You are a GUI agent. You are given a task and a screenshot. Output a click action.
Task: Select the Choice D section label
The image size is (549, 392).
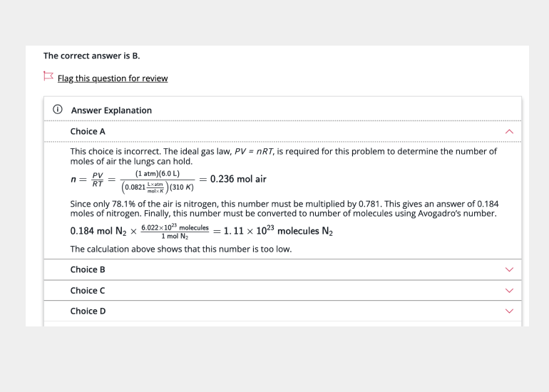click(88, 311)
